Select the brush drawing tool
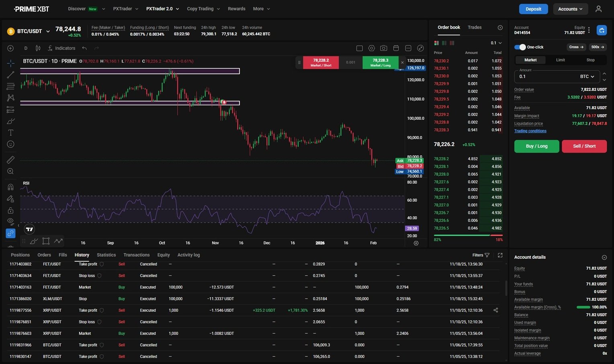Image resolution: width=614 pixels, height=364 pixels. point(10,121)
